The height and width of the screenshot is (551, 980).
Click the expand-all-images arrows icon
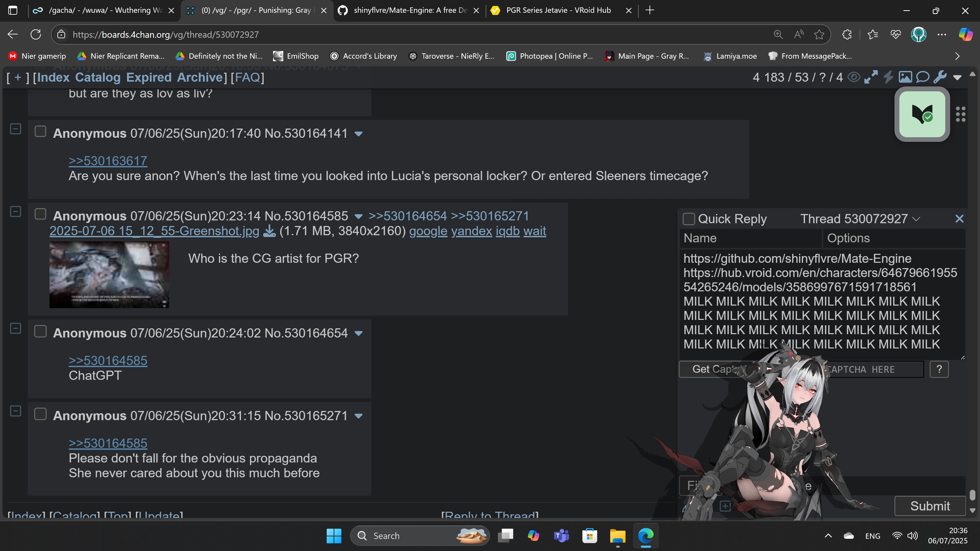[871, 77]
